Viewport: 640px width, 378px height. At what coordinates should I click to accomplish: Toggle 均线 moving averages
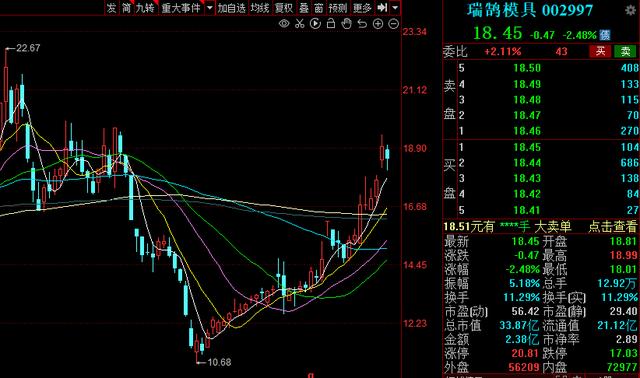click(x=260, y=7)
